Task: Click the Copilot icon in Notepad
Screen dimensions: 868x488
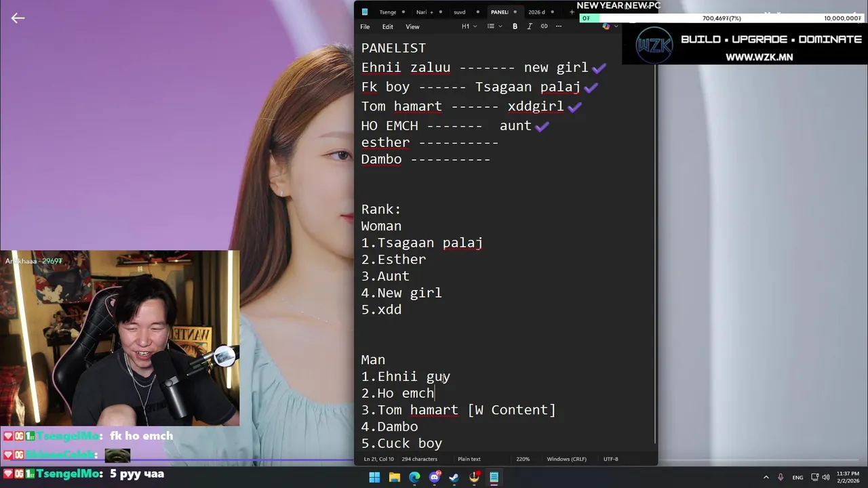Action: pos(606,26)
